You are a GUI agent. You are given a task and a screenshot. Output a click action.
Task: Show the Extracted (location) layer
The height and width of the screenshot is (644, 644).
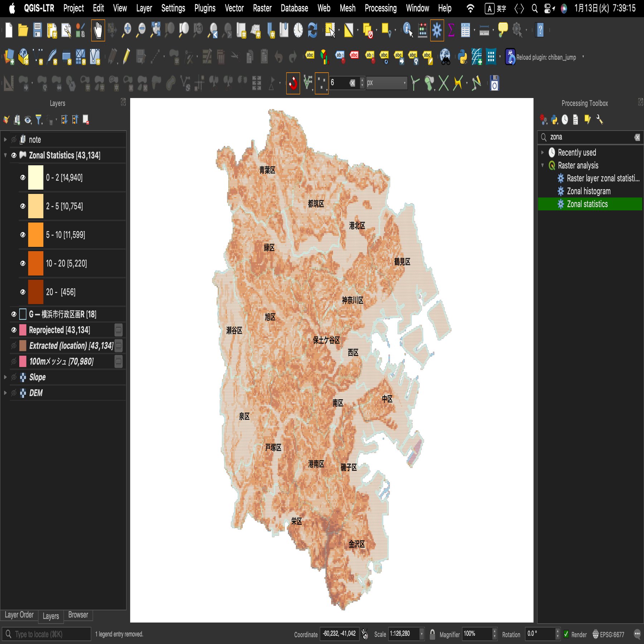click(14, 346)
